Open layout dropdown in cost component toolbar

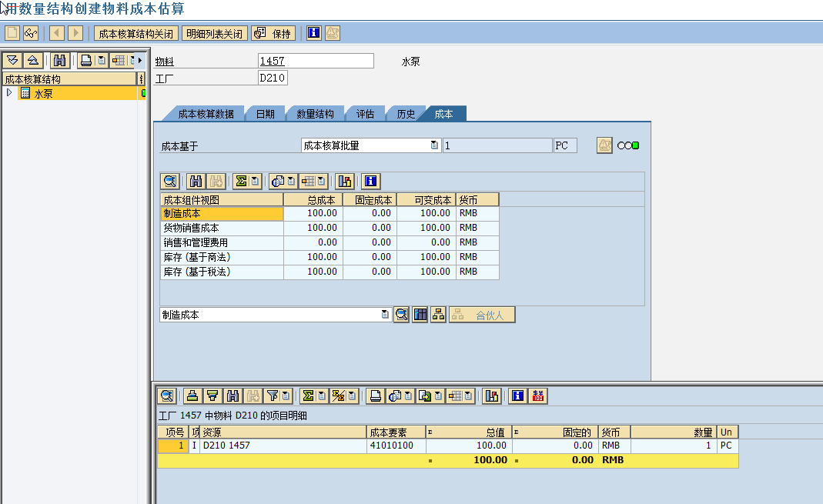[x=321, y=181]
